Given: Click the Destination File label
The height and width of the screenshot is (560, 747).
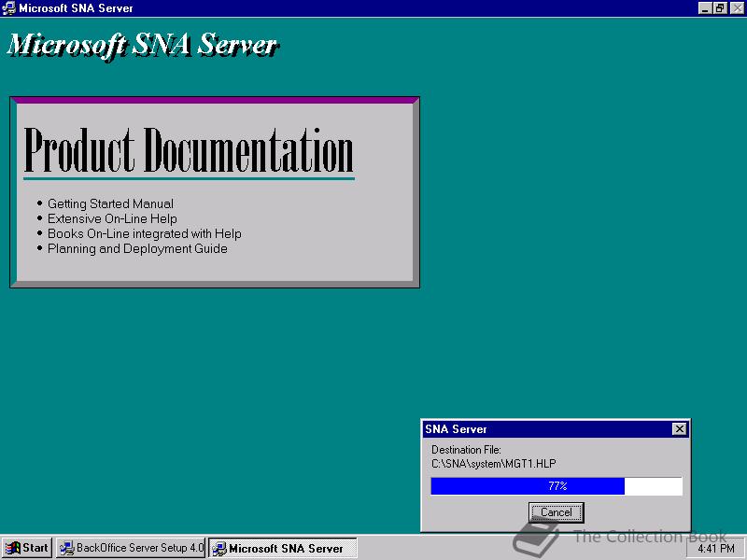Looking at the screenshot, I should pyautogui.click(x=466, y=450).
